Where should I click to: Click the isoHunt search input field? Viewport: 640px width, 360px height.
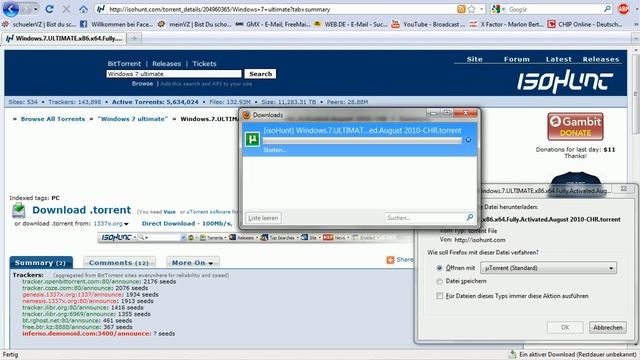coord(174,74)
